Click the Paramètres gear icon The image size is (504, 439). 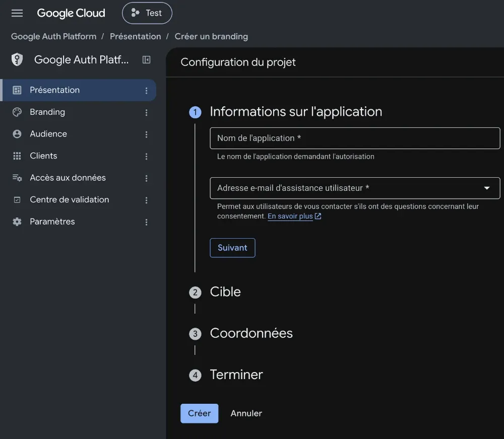coord(17,222)
